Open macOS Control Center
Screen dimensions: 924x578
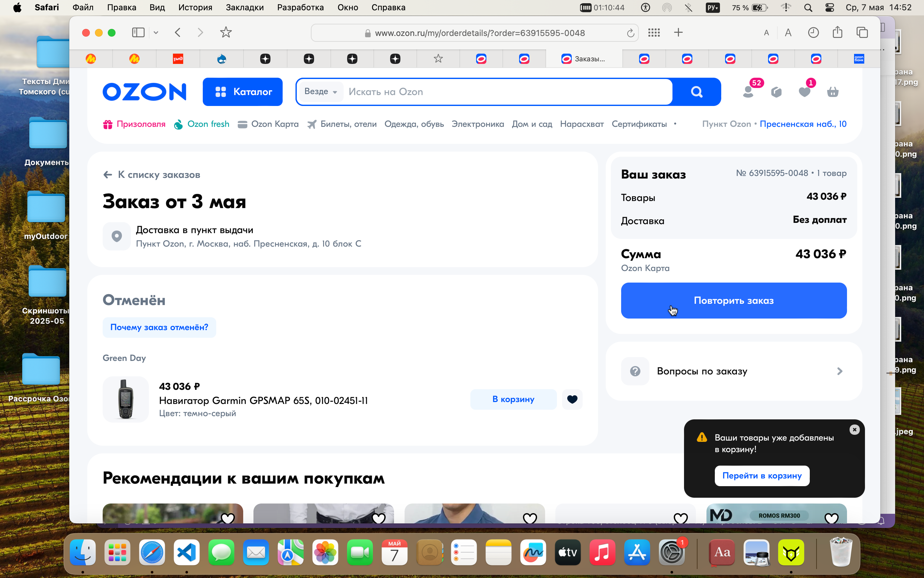(x=829, y=7)
